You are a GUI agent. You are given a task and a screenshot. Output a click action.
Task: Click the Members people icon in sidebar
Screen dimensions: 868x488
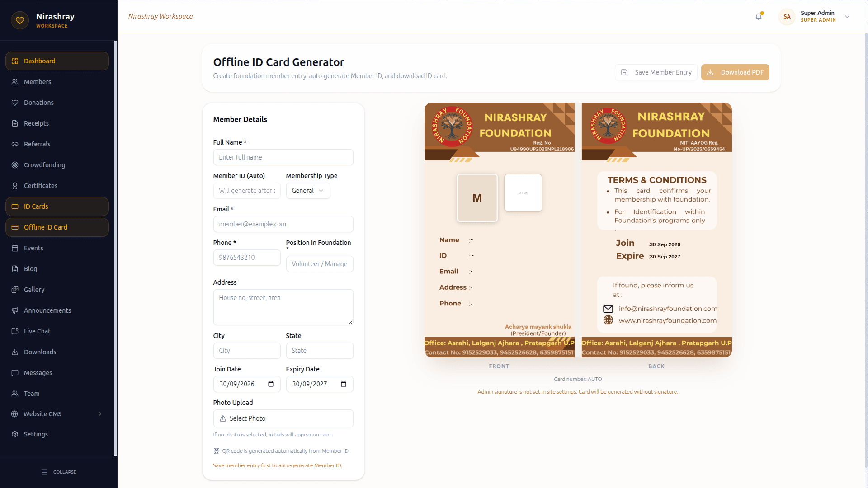pos(15,82)
